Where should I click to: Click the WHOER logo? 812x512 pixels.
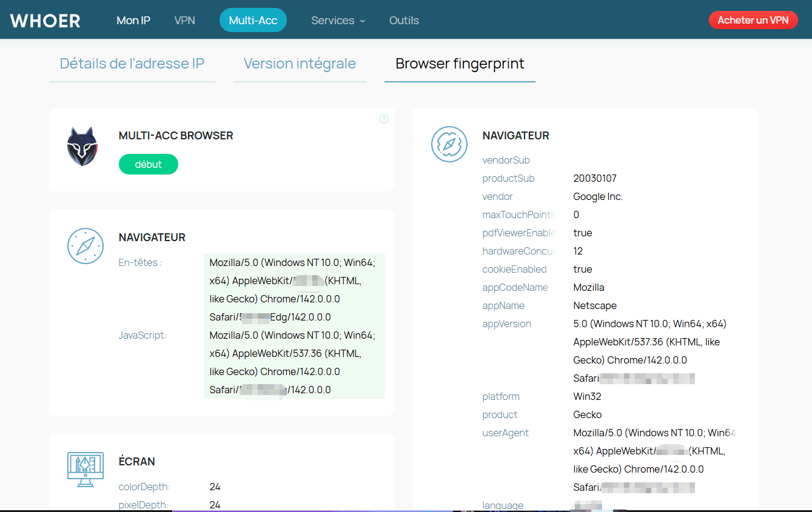45,20
